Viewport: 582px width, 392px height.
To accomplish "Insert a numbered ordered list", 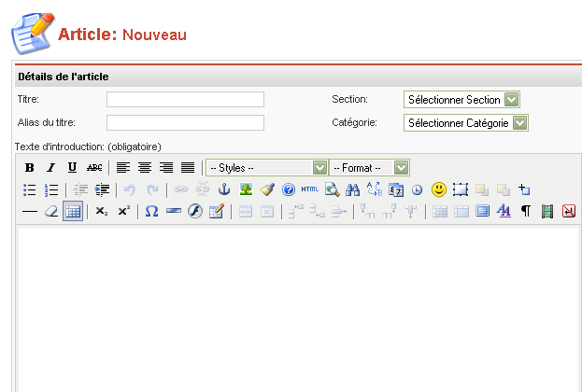I will [x=51, y=189].
